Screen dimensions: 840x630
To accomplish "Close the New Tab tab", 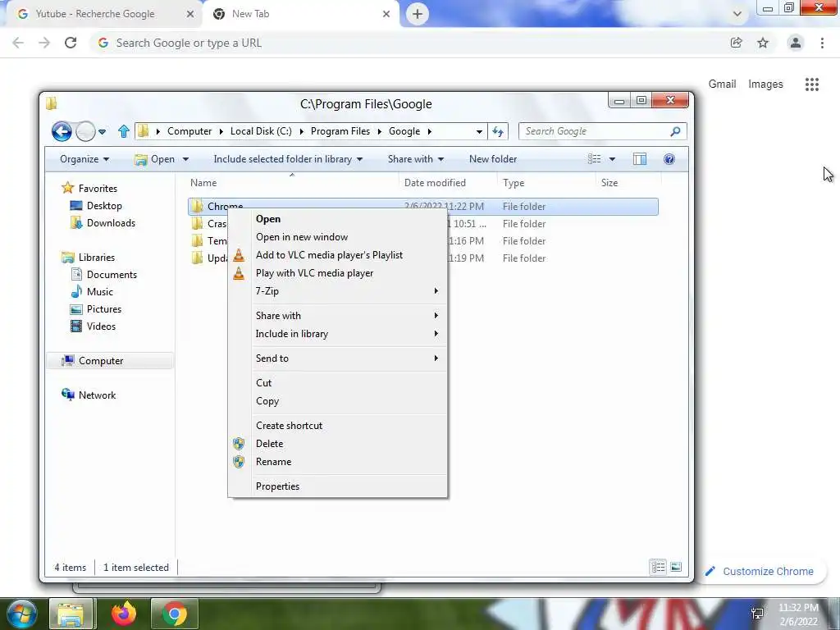I will coord(386,14).
